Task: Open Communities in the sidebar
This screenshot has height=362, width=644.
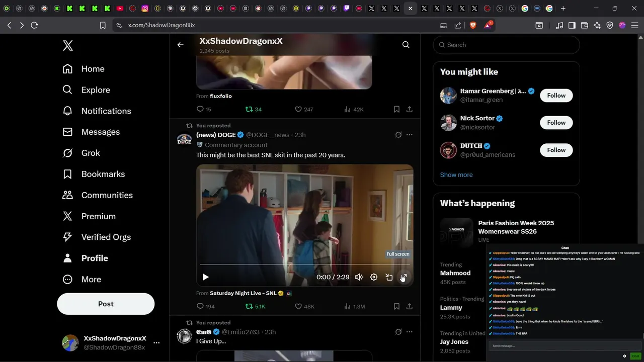Action: (98, 195)
